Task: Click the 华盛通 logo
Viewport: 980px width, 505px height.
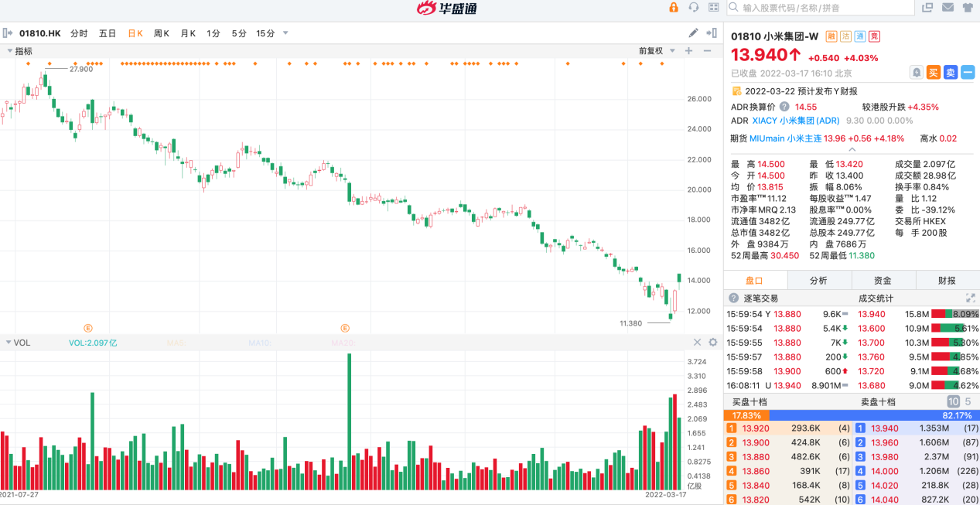Action: click(x=447, y=9)
